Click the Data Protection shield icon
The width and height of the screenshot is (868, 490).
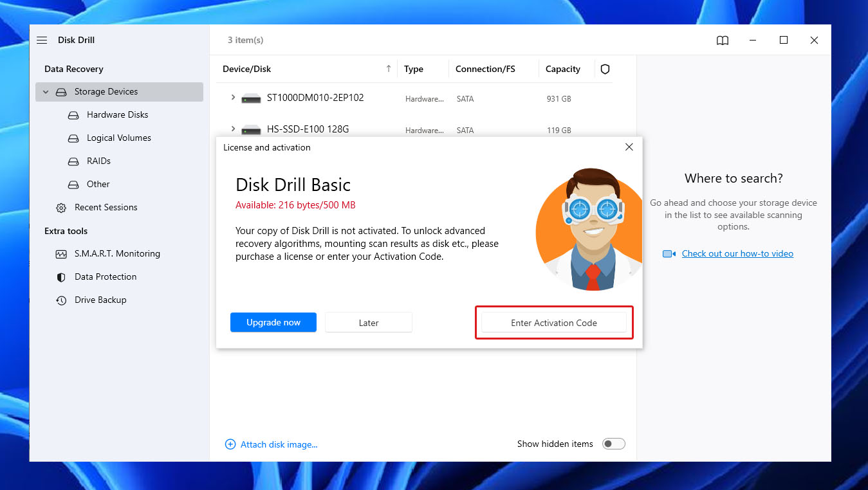(61, 277)
